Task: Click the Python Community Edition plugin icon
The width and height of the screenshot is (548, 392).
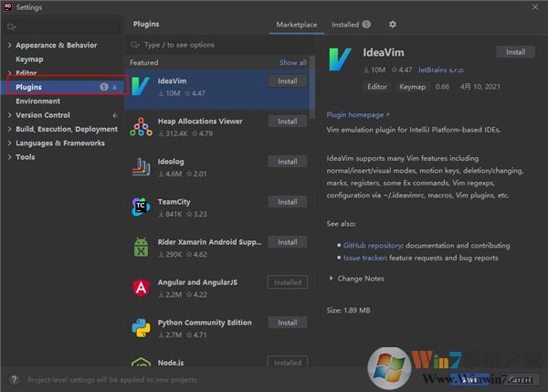Action: 141,327
